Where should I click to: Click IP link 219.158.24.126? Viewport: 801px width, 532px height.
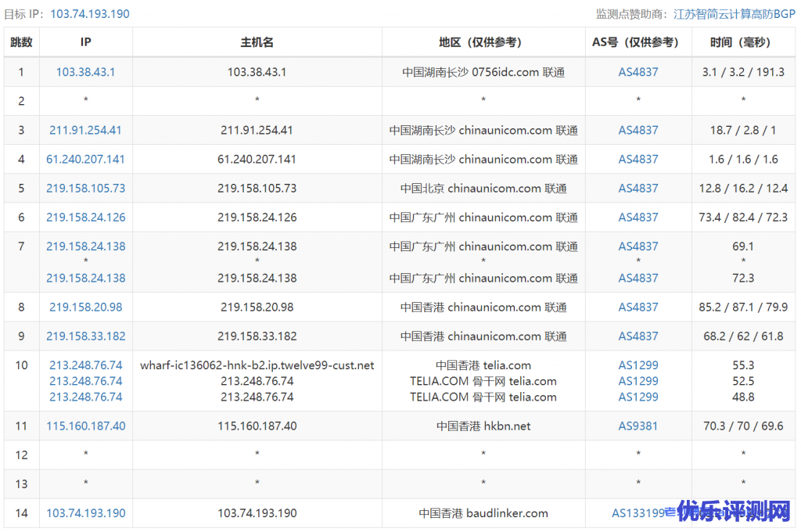pyautogui.click(x=85, y=217)
